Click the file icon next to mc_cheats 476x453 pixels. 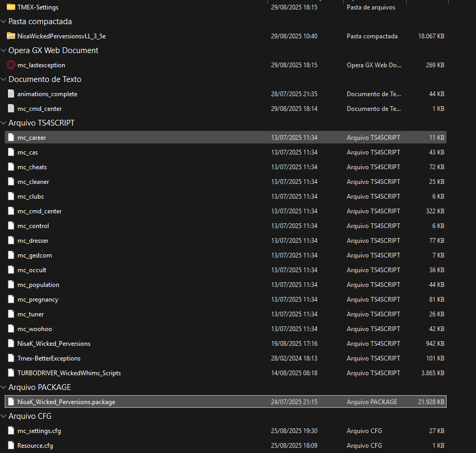tap(11, 167)
